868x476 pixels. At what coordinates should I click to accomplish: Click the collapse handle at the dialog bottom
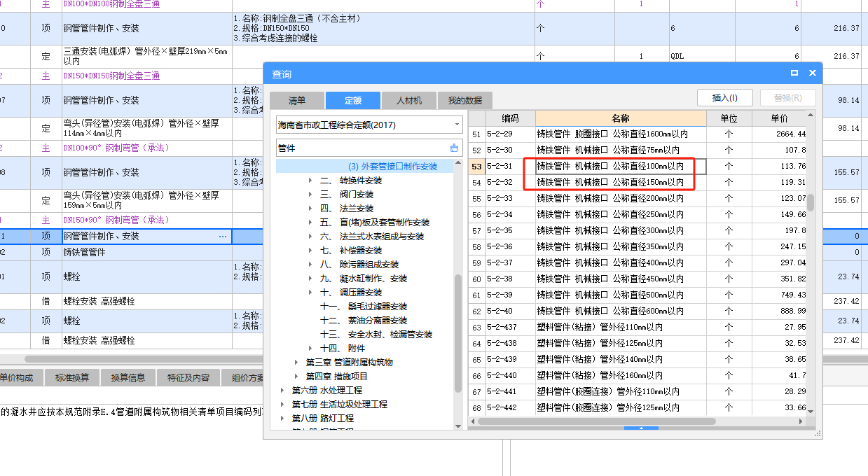[x=640, y=428]
